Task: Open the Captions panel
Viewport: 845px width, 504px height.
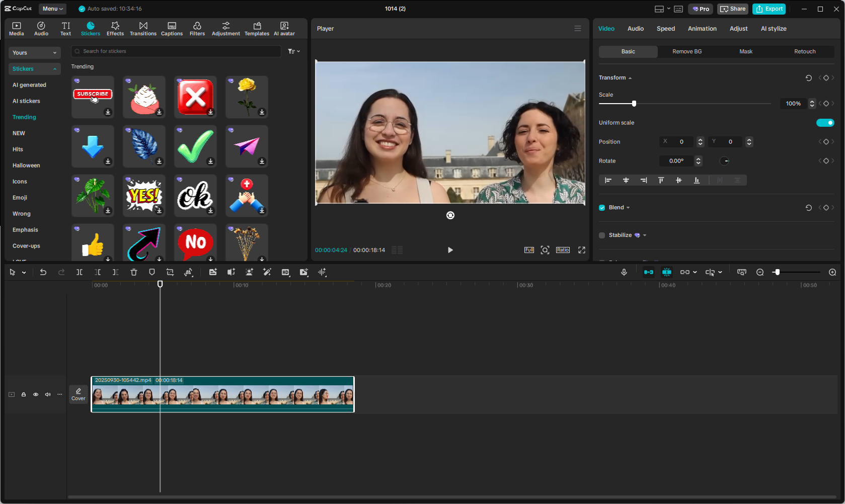Action: tap(172, 29)
